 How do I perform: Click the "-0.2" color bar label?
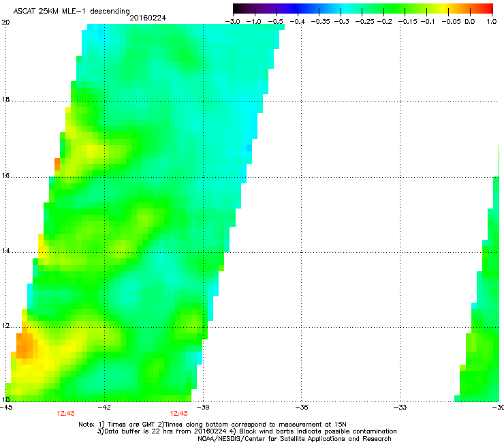pyautogui.click(x=384, y=22)
